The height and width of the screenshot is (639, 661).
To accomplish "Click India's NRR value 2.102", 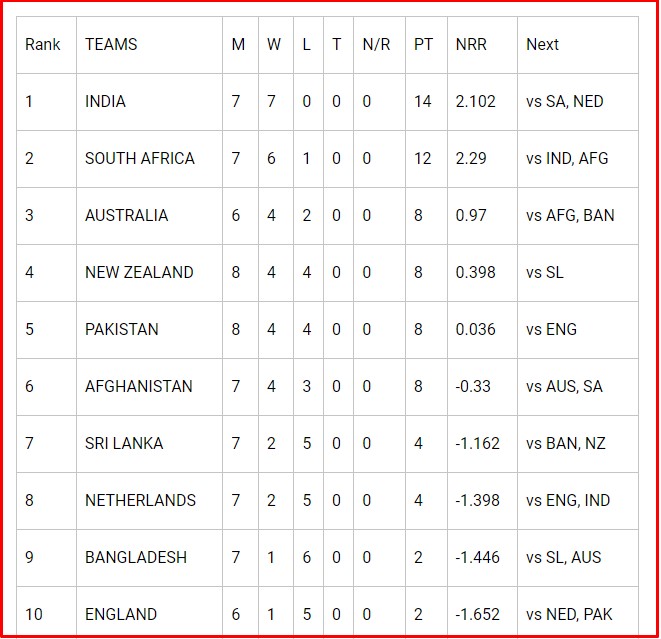I will (476, 102).
